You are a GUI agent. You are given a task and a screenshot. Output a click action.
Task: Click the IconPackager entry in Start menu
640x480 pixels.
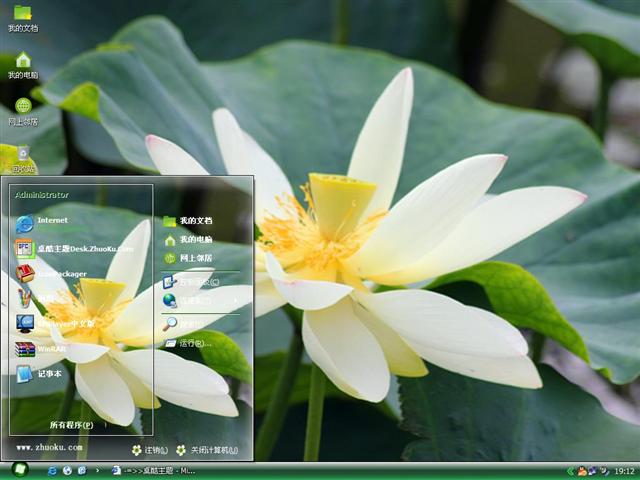[x=60, y=273]
